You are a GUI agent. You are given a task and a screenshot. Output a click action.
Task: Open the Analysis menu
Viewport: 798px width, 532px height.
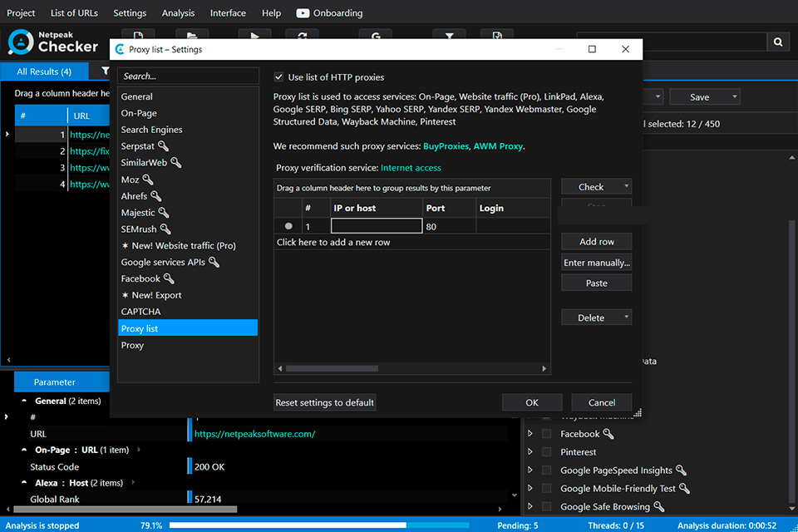click(178, 13)
